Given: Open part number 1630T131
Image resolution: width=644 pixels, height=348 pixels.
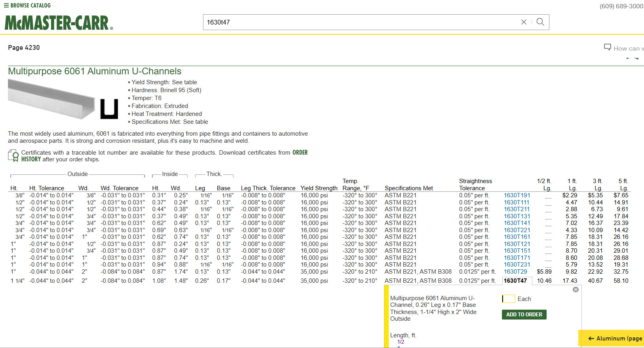Looking at the screenshot, I should tap(517, 216).
